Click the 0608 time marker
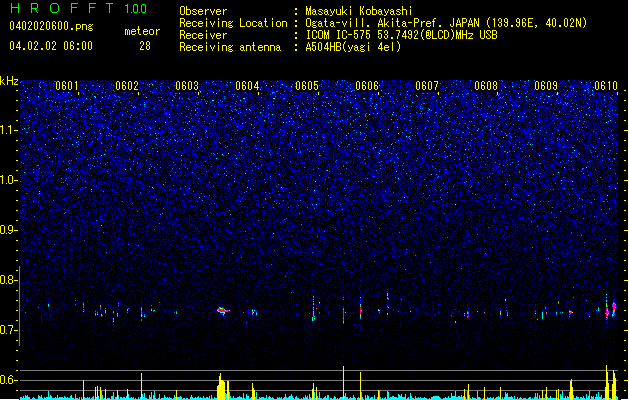The width and height of the screenshot is (629, 400). coord(486,86)
